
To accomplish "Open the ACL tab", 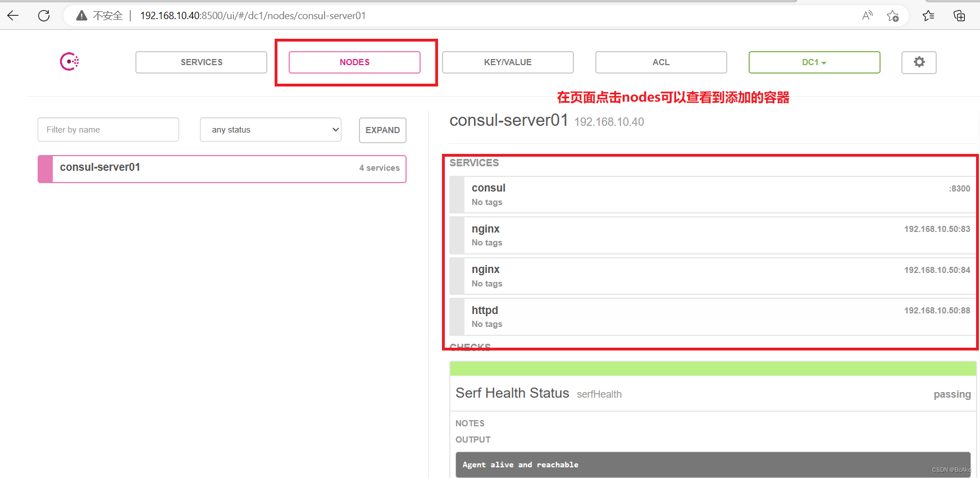I will pos(661,62).
